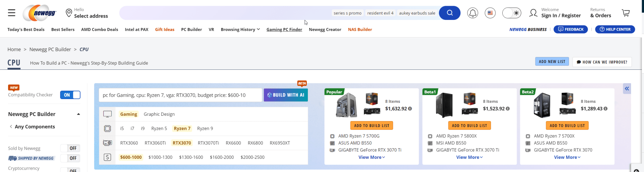Open the hamburger menu icon
The width and height of the screenshot is (644, 172).
click(x=12, y=13)
